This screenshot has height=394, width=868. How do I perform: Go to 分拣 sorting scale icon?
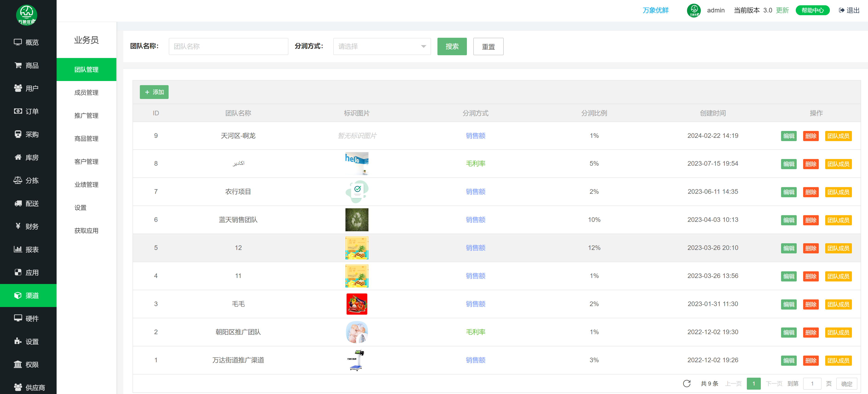(18, 180)
